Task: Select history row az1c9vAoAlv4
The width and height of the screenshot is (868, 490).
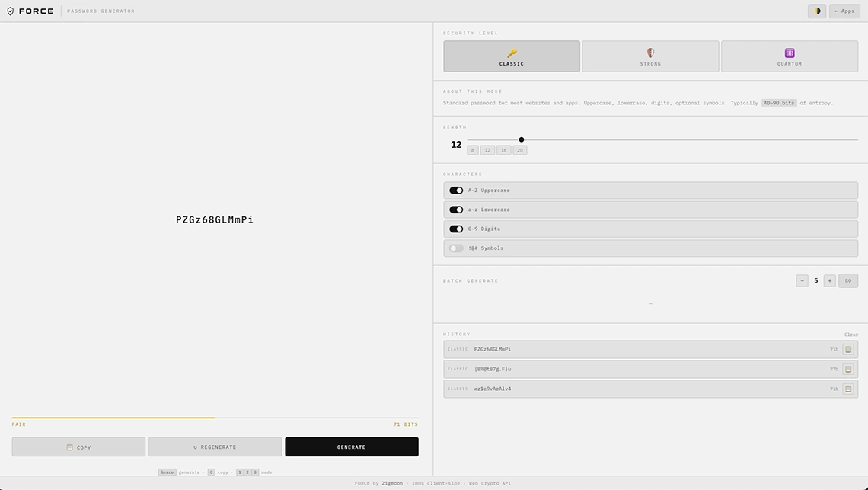Action: 650,389
